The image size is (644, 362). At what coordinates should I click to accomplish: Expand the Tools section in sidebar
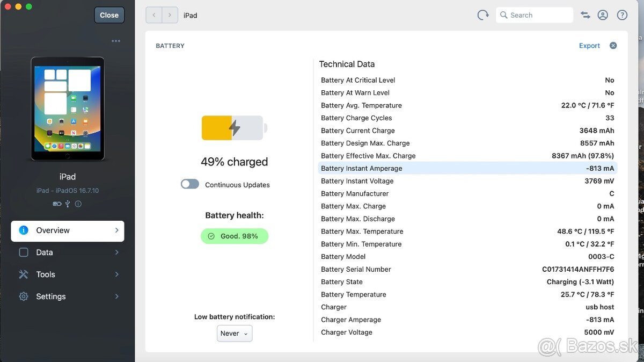click(68, 274)
